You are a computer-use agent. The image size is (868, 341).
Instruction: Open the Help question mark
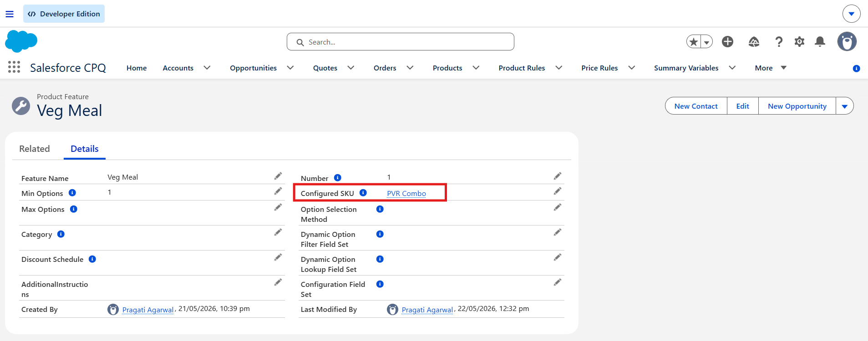pos(779,42)
